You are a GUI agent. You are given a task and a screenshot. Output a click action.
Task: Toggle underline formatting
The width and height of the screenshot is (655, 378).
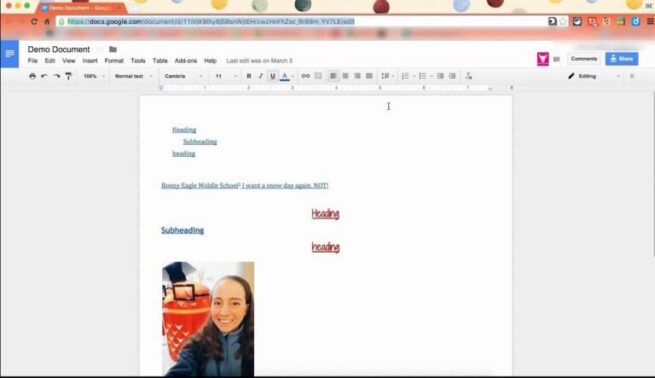(272, 76)
